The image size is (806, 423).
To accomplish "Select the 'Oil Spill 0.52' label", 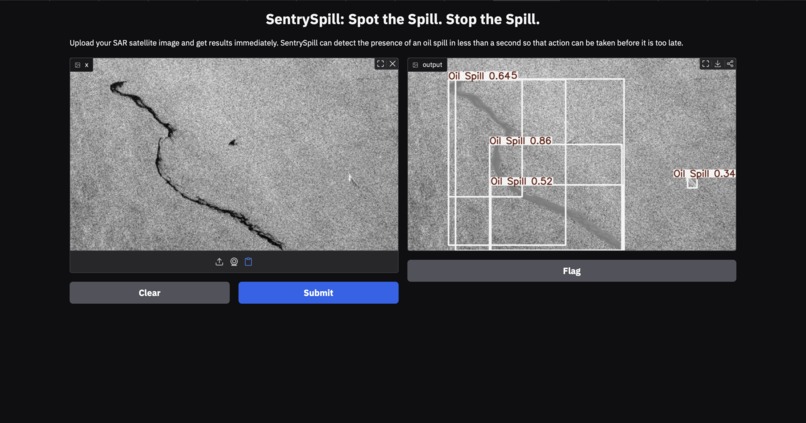I will click(x=521, y=181).
